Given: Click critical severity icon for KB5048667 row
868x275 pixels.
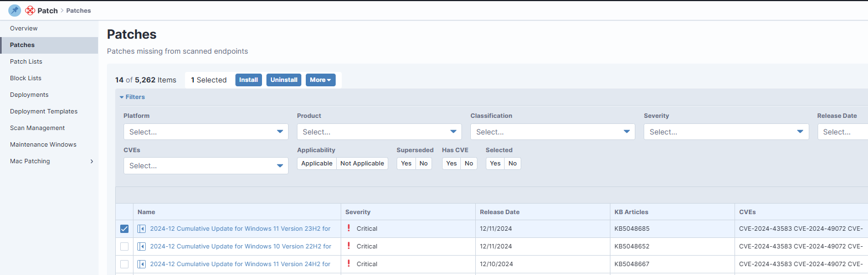Looking at the screenshot, I should point(348,263).
